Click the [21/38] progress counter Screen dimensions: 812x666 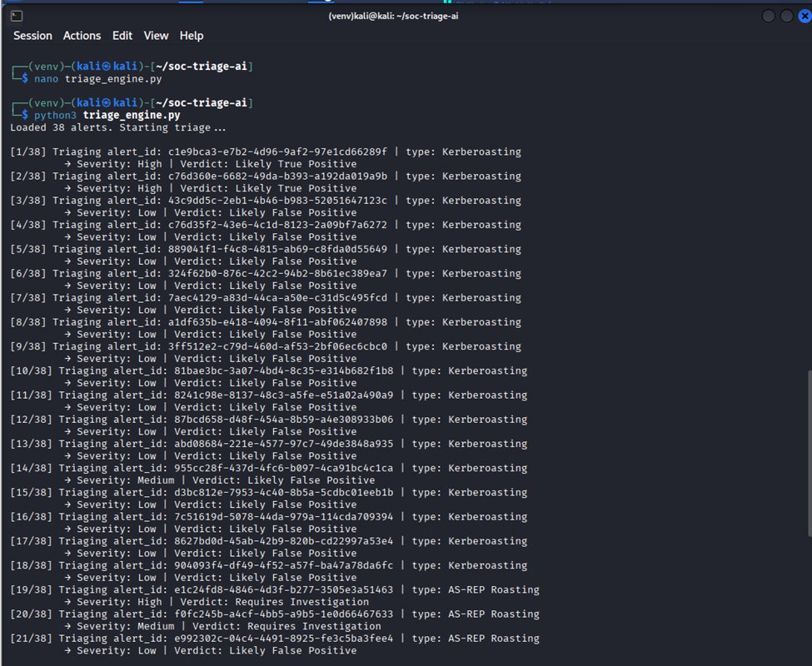(x=32, y=638)
